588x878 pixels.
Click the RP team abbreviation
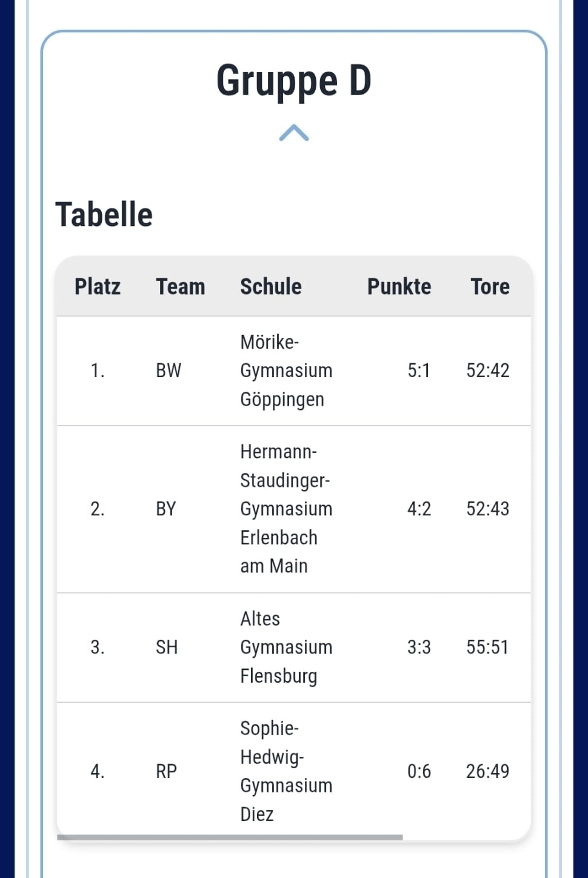(166, 771)
